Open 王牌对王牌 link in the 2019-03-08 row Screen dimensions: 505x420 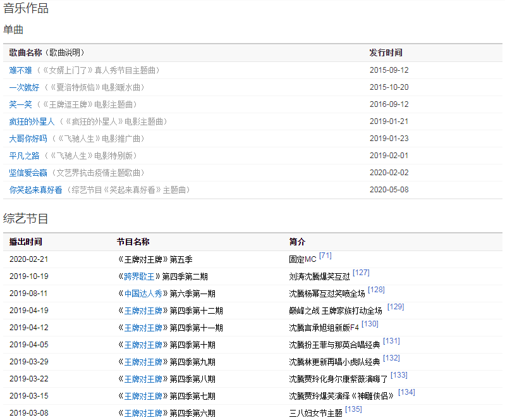(143, 413)
